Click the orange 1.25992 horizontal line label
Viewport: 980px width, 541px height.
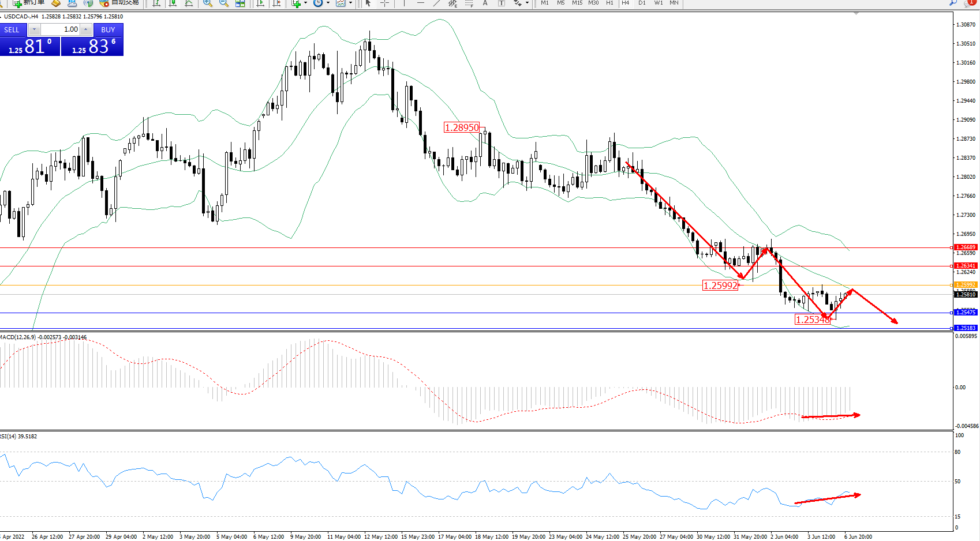(x=965, y=285)
